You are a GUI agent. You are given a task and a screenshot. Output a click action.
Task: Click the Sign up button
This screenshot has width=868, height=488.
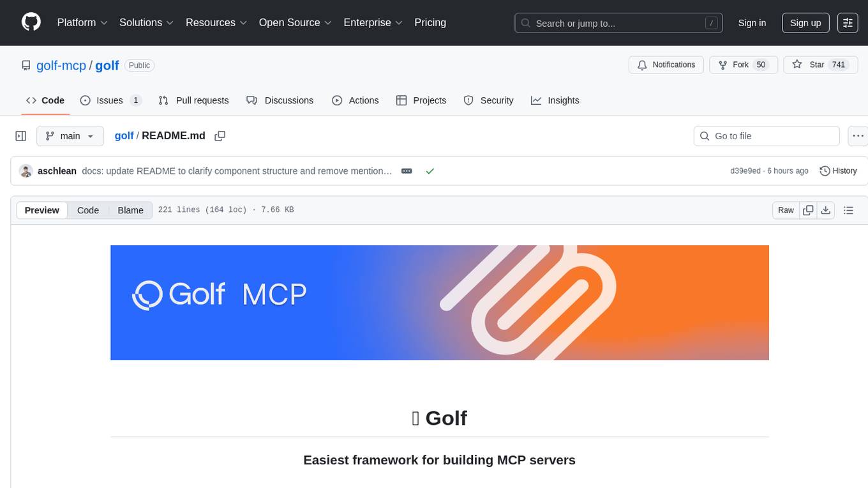(x=805, y=23)
